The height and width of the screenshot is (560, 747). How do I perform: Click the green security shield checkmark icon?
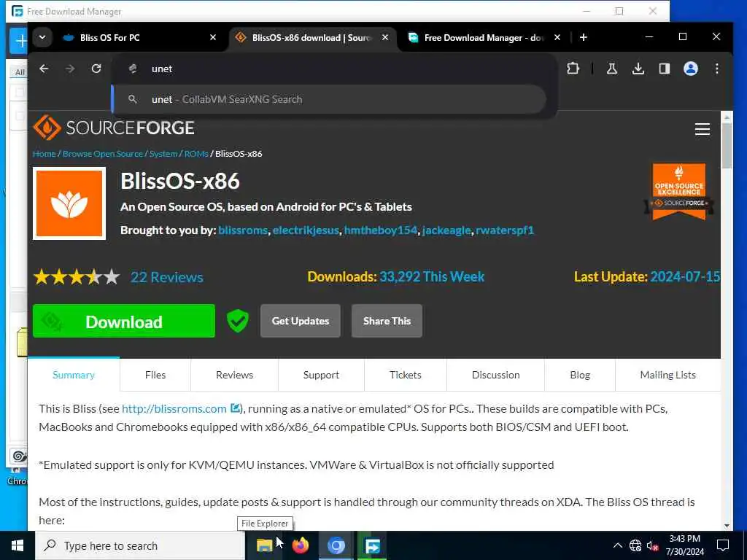pos(238,321)
